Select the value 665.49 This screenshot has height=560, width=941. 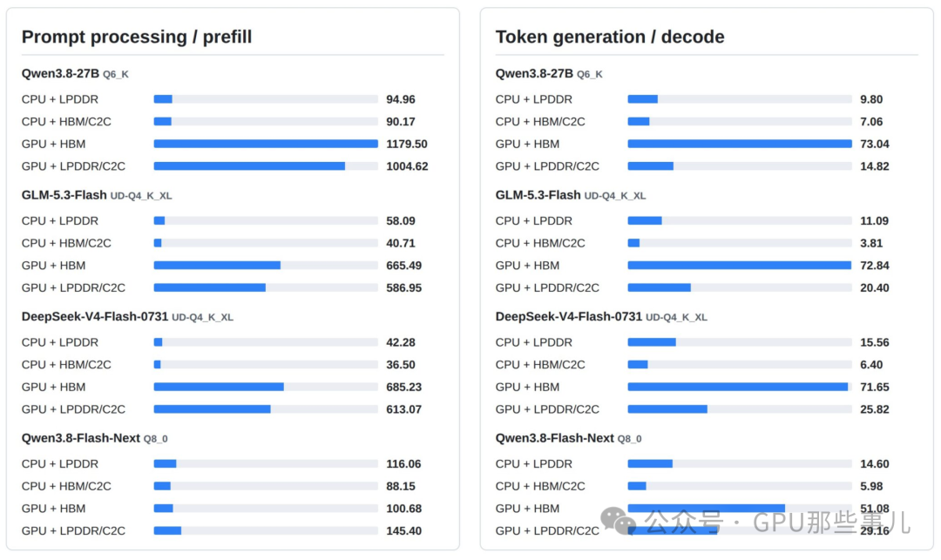[404, 266]
